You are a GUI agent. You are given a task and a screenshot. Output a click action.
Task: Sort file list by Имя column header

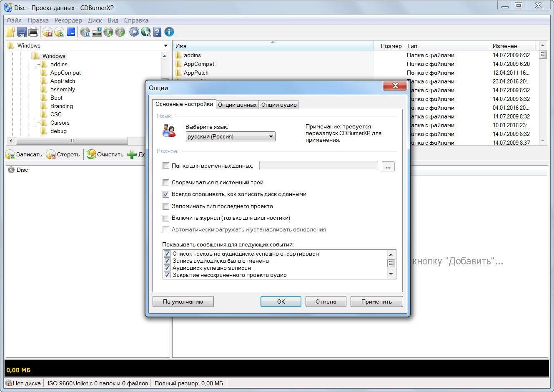coord(273,46)
